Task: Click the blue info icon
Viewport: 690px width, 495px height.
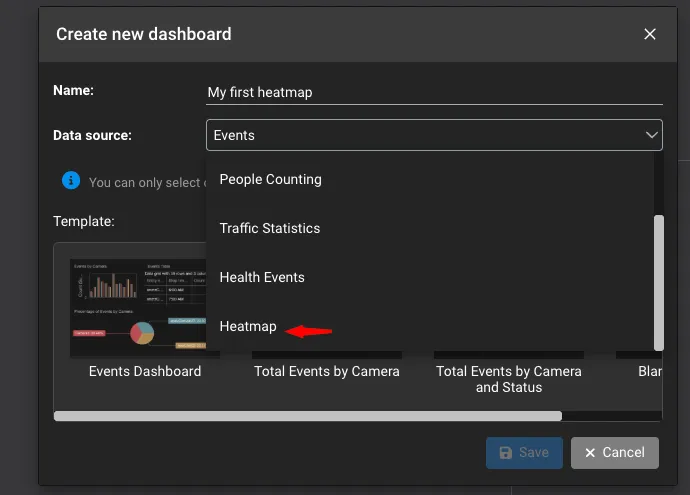Action: 71,180
